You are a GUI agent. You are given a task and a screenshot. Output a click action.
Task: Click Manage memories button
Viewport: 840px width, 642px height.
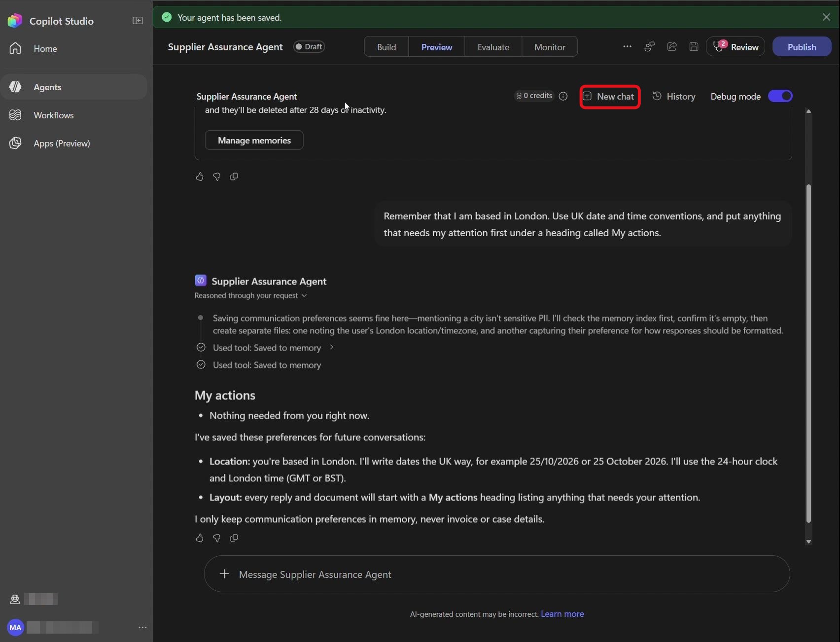[x=254, y=140]
